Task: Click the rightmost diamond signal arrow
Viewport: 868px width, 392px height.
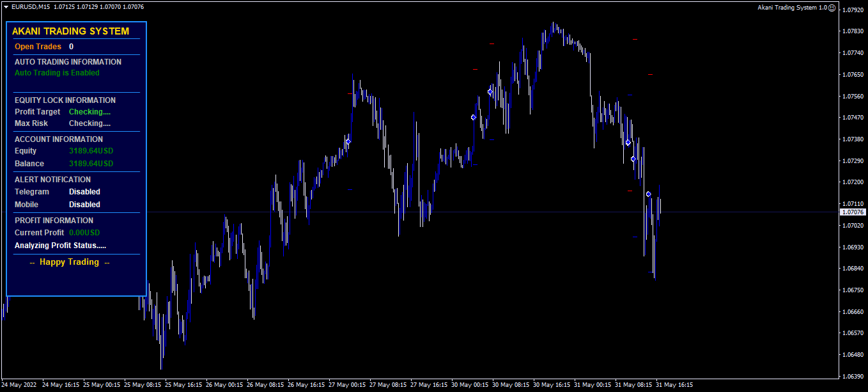Action: [x=647, y=193]
